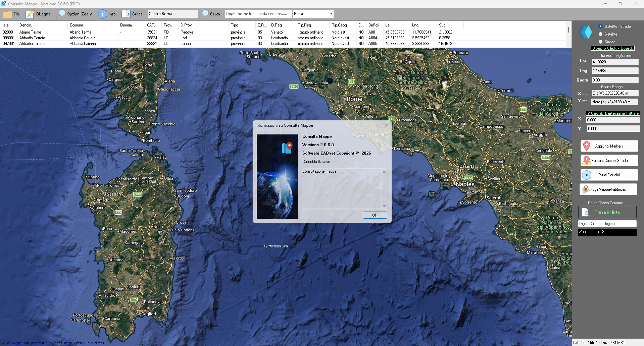Click the Nord (Y) Gauss Boaga field
This screenshot has width=644, height=346.
pyautogui.click(x=615, y=102)
